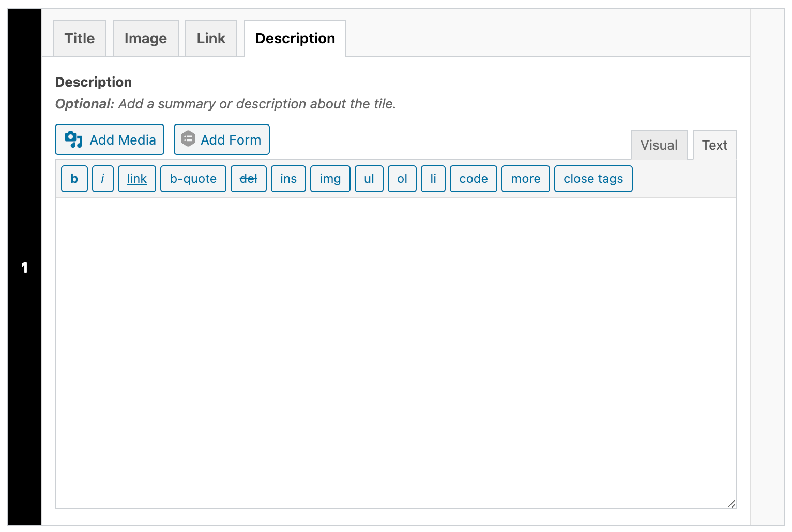Click the Add Form hexagon icon
The image size is (792, 532).
pos(188,139)
